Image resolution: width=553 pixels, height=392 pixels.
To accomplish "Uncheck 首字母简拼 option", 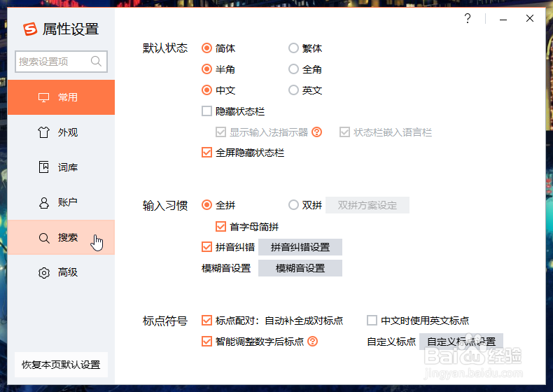I will pos(220,226).
